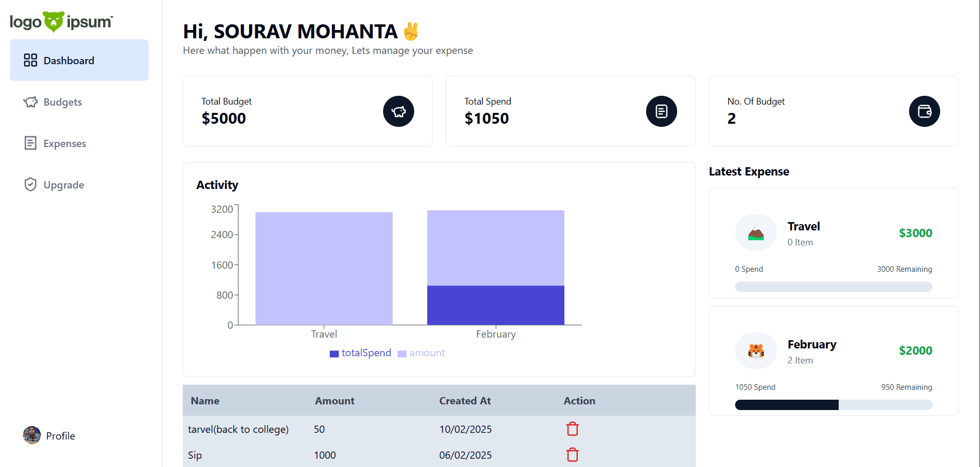Toggle totalSpend series in chart legend

tap(360, 353)
